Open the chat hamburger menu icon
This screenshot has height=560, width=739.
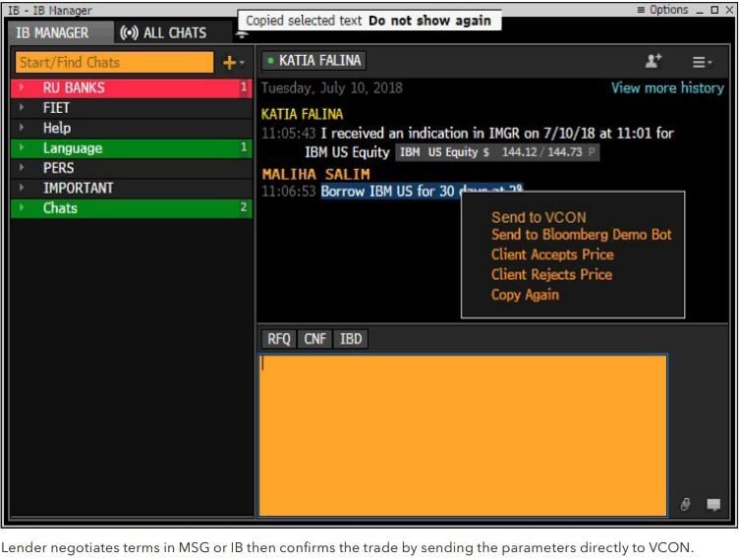pyautogui.click(x=702, y=62)
